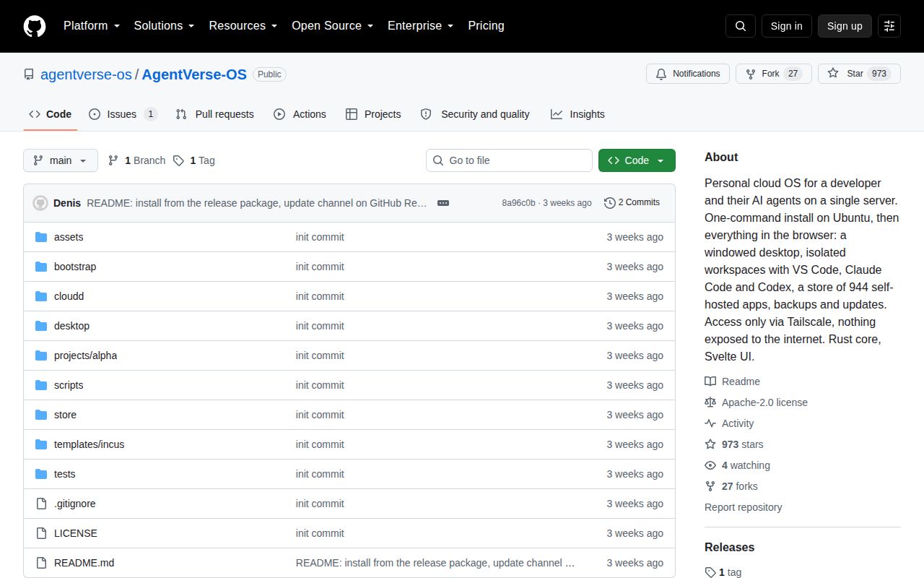Open the Report repository link
Image resolution: width=924 pixels, height=578 pixels.
(x=744, y=507)
